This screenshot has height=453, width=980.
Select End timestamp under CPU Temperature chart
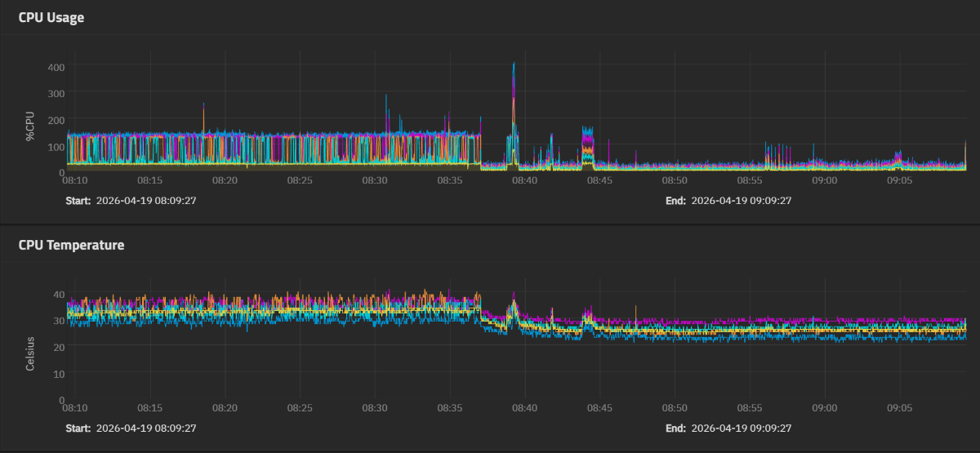[x=741, y=428]
